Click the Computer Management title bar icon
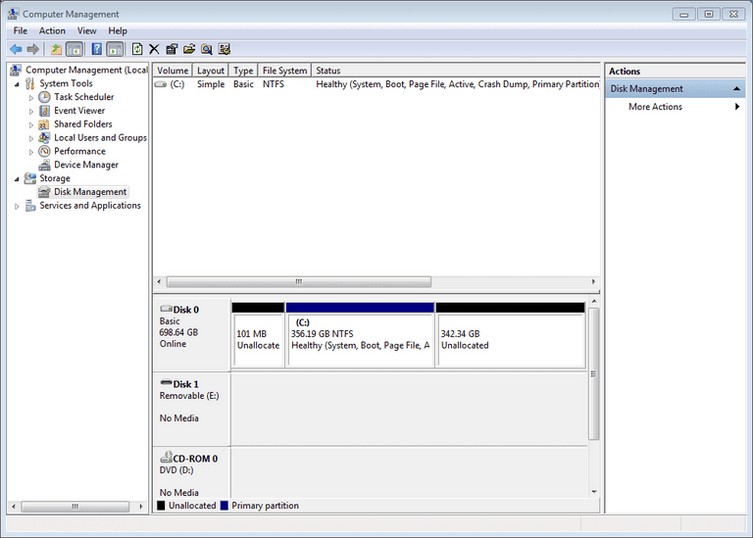This screenshot has width=753, height=538. pos(13,14)
